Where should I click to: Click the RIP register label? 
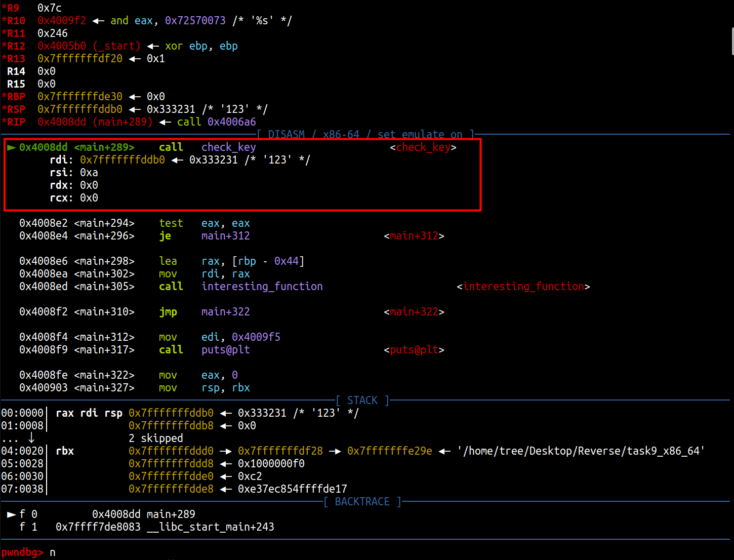(x=16, y=122)
